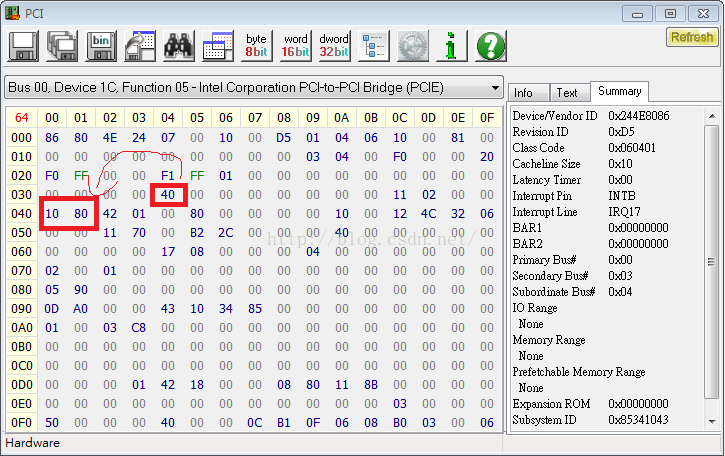The height and width of the screenshot is (456, 725).
Task: Click the load/import arrow table icon
Action: (140, 46)
